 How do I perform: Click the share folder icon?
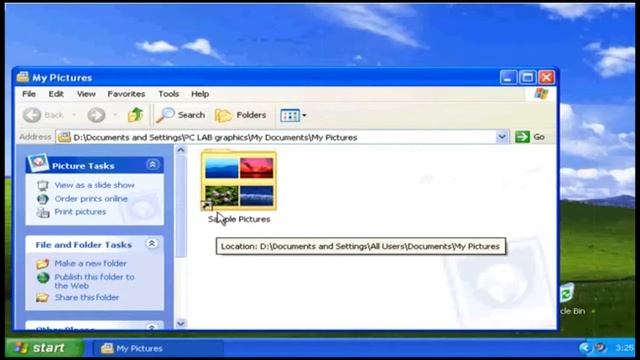tap(42, 298)
